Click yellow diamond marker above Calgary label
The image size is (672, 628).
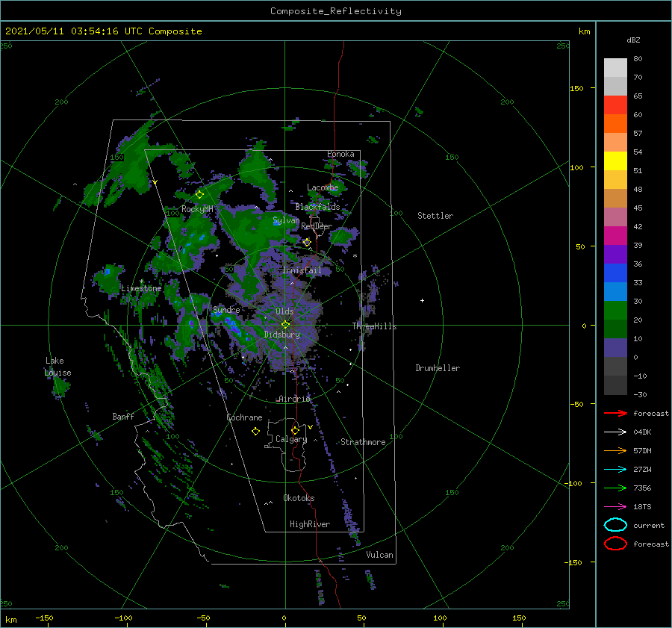coord(295,430)
